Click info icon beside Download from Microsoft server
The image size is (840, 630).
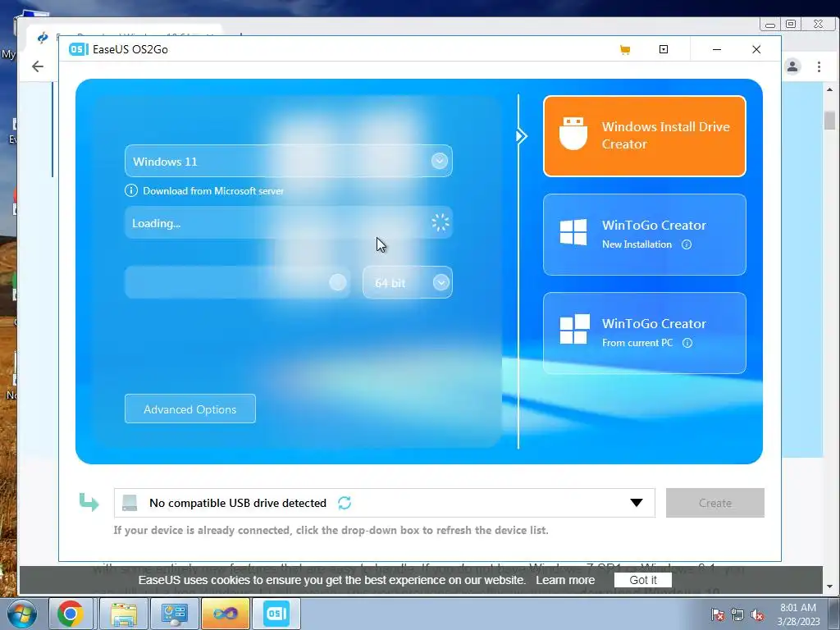point(130,190)
